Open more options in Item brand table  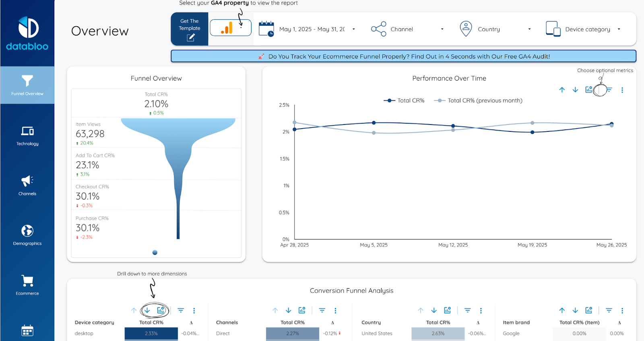click(622, 311)
